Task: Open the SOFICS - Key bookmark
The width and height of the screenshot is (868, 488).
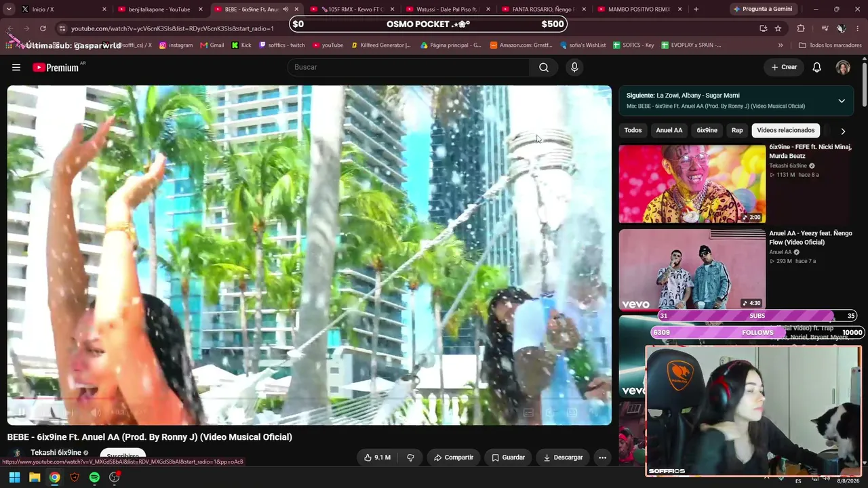Action: [633, 45]
